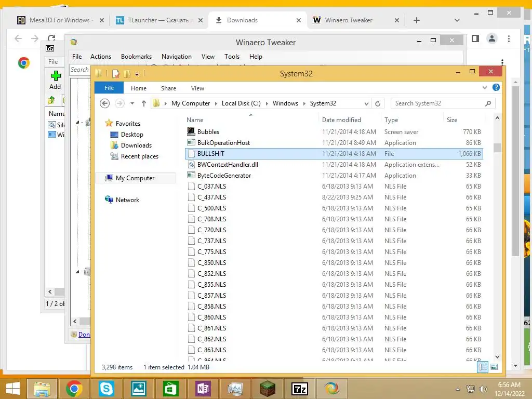Open OneNote from the taskbar
This screenshot has height=399, width=532.
203,389
